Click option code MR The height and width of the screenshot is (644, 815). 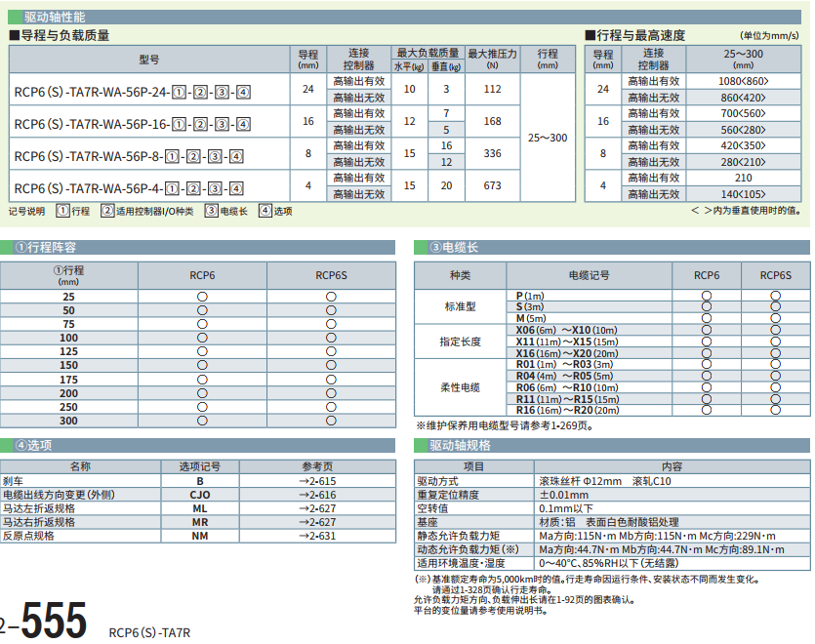click(x=199, y=522)
